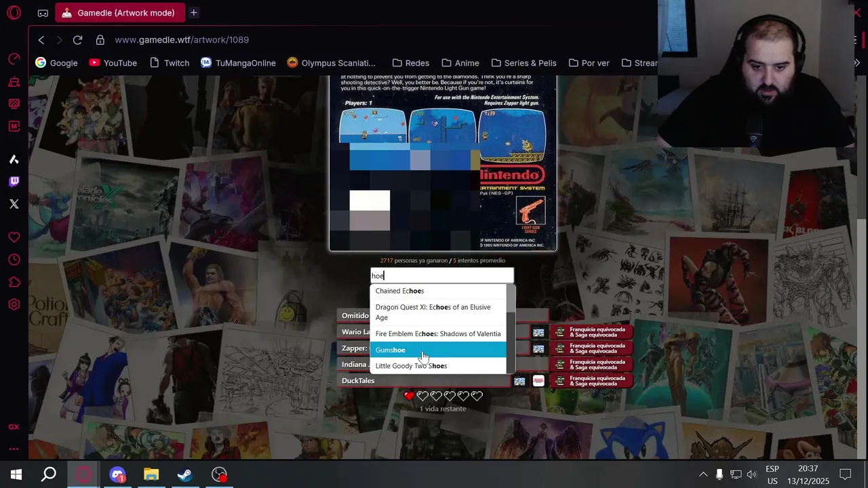
Task: Open Windows notification center
Action: [845, 474]
